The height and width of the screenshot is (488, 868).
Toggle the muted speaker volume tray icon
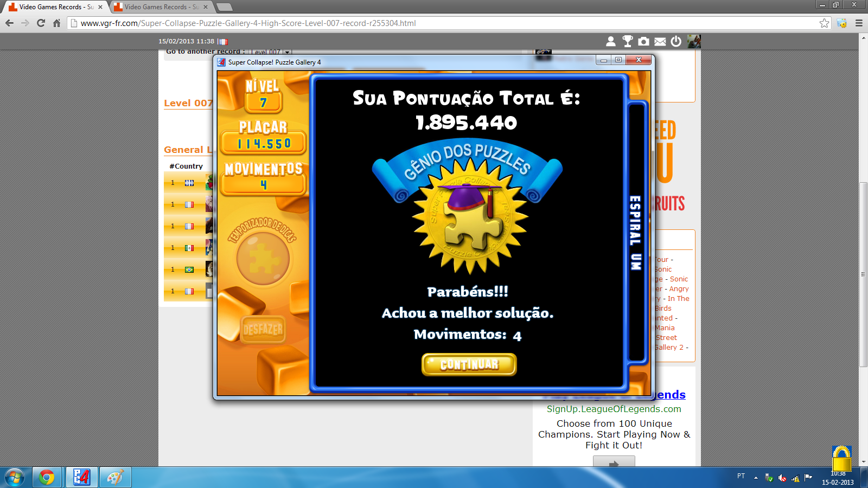point(782,478)
